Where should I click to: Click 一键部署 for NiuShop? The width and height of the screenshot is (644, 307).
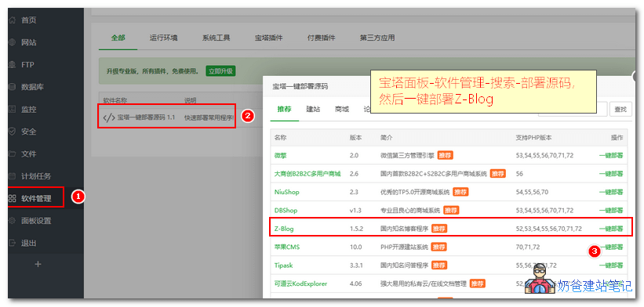611,192
